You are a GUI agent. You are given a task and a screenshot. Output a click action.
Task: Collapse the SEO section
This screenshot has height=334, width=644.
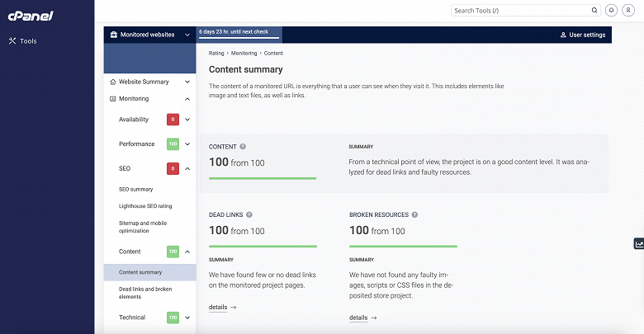coord(187,168)
